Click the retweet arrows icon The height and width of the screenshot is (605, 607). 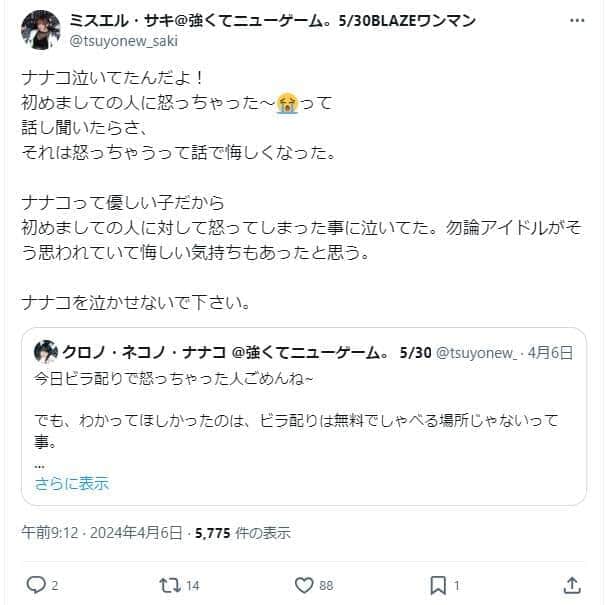tap(171, 584)
